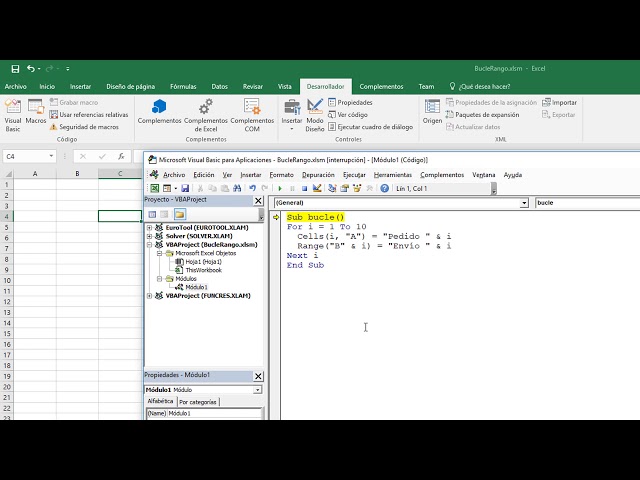
Task: Expand Solver (SOLVER.XLAM) project
Action: point(149,236)
